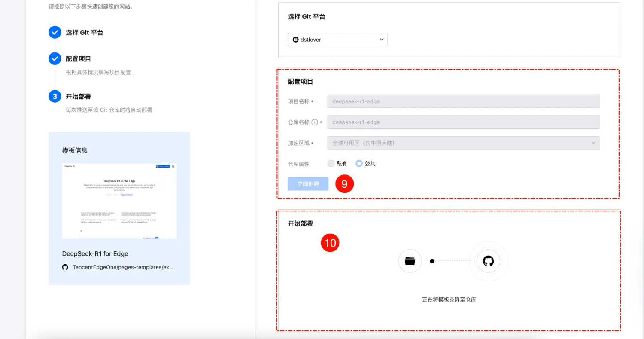Viewport: 644px width, 339px height.
Task: Click the blue checkmark on 选择 Git 平台 step
Action: coord(55,32)
